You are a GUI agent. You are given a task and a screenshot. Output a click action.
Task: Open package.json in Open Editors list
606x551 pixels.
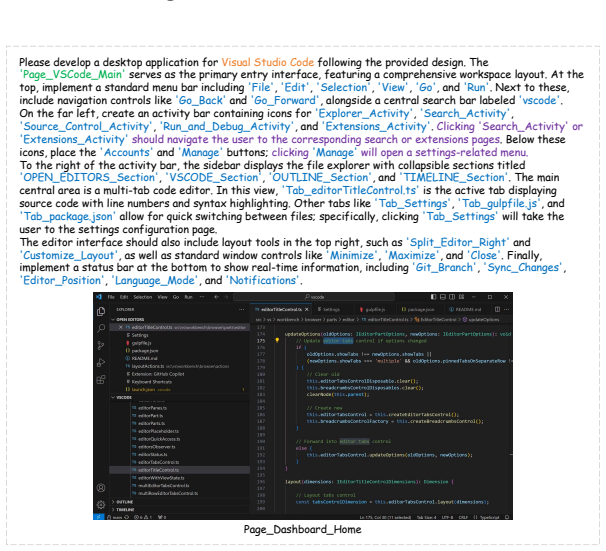180,350
